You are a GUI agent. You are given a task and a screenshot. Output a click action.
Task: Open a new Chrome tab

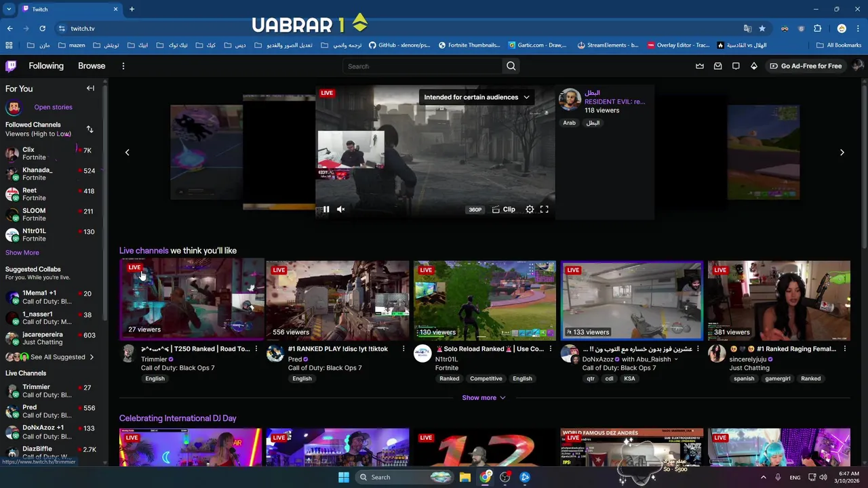(132, 9)
